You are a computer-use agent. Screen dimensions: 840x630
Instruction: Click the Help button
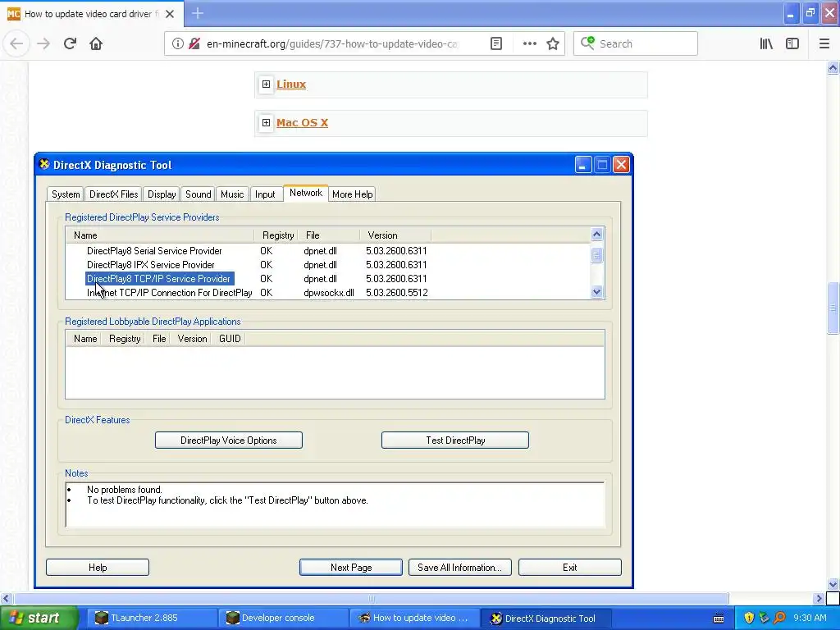point(98,568)
